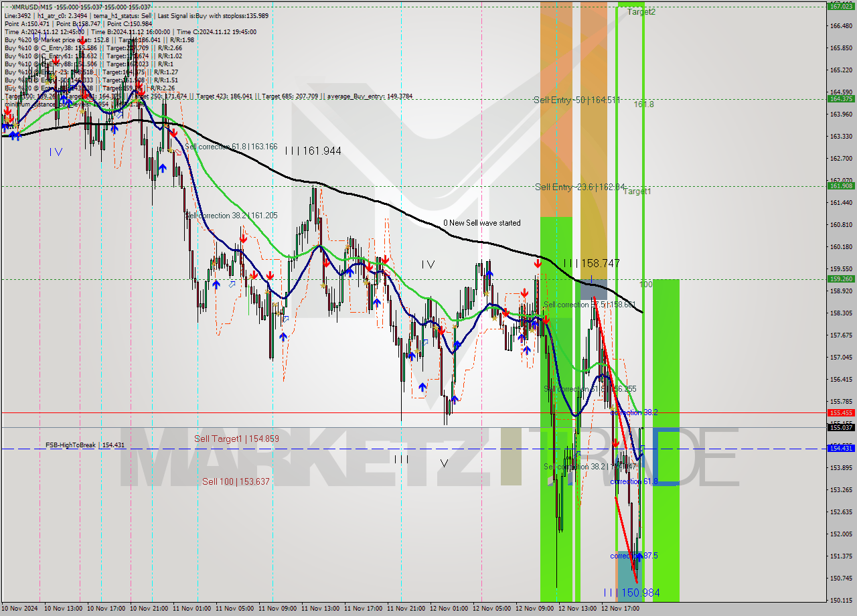Click the 'Sell 100 | 153.637' label
Viewport: 857px width, 616px height.
tap(236, 481)
